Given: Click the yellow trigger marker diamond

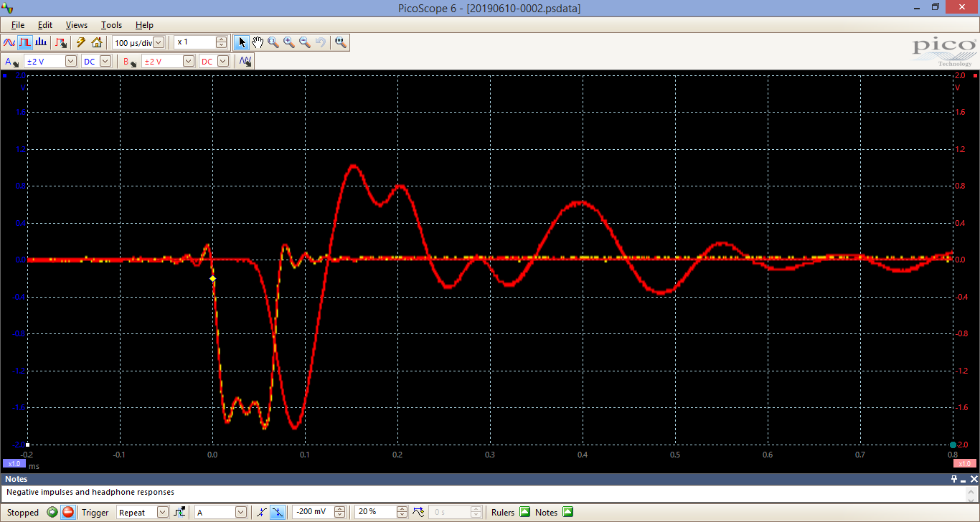Looking at the screenshot, I should 212,278.
